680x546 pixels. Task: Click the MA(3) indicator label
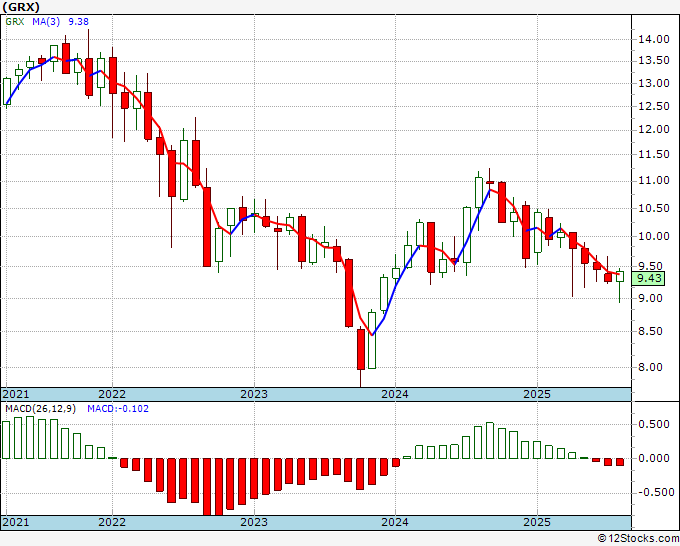[46, 21]
